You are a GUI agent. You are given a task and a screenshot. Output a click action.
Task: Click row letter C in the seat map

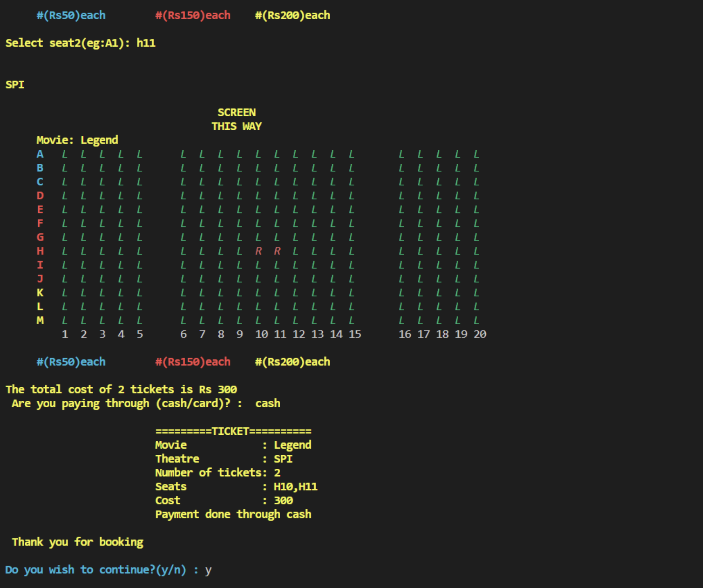(40, 182)
